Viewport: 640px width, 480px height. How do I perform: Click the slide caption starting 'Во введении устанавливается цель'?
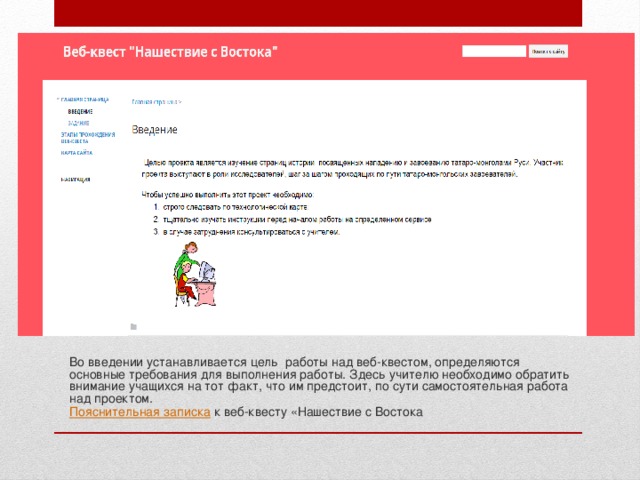[x=319, y=380]
